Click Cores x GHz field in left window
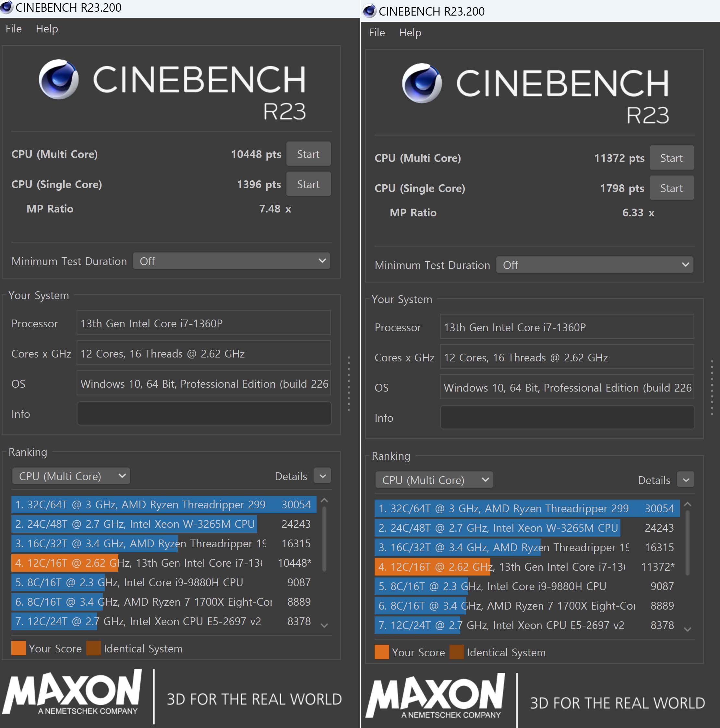 pyautogui.click(x=204, y=353)
